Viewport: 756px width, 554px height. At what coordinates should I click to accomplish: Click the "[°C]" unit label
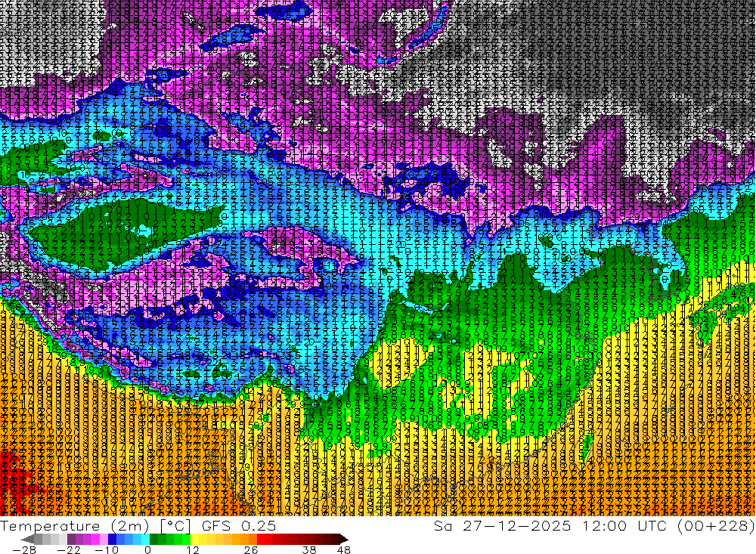175,526
